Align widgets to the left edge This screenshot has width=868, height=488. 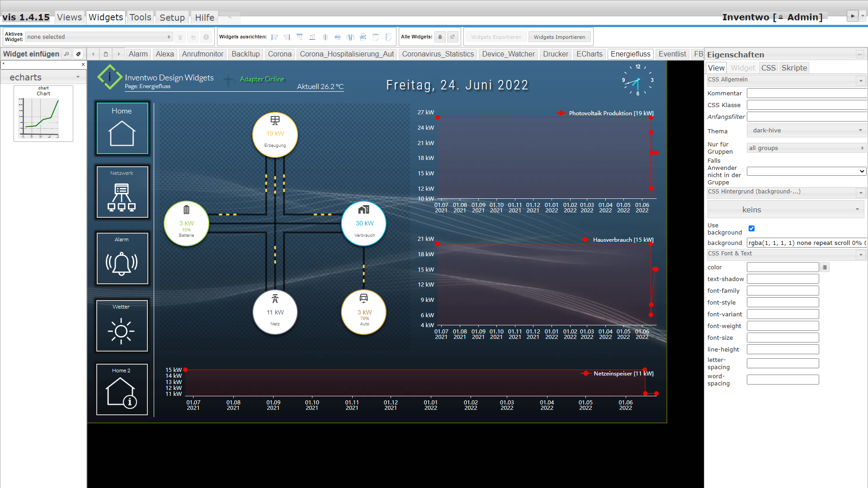[x=274, y=37]
